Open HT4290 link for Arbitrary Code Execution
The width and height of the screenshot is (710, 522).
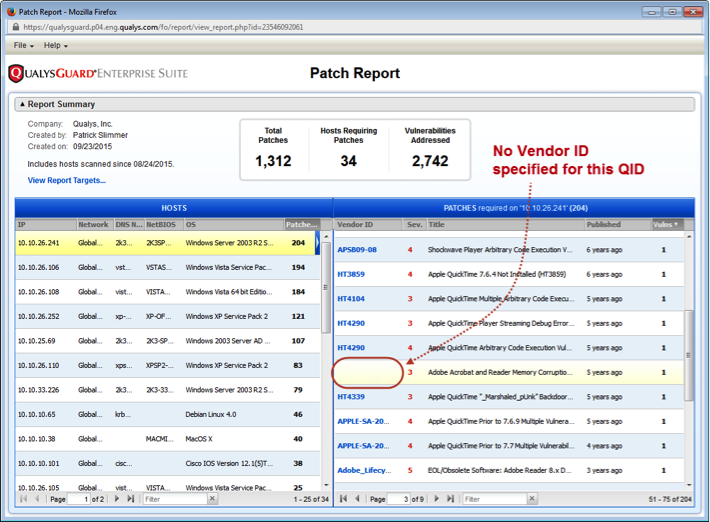351,348
